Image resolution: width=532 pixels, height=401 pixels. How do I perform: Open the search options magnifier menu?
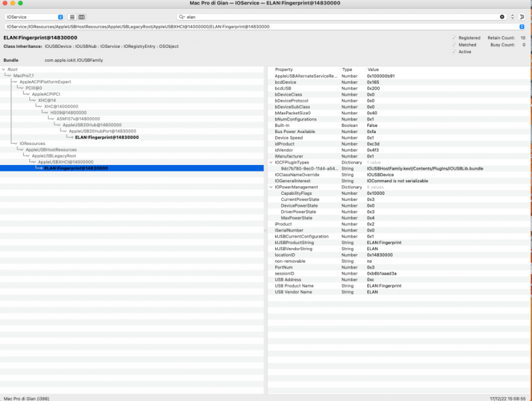[182, 17]
